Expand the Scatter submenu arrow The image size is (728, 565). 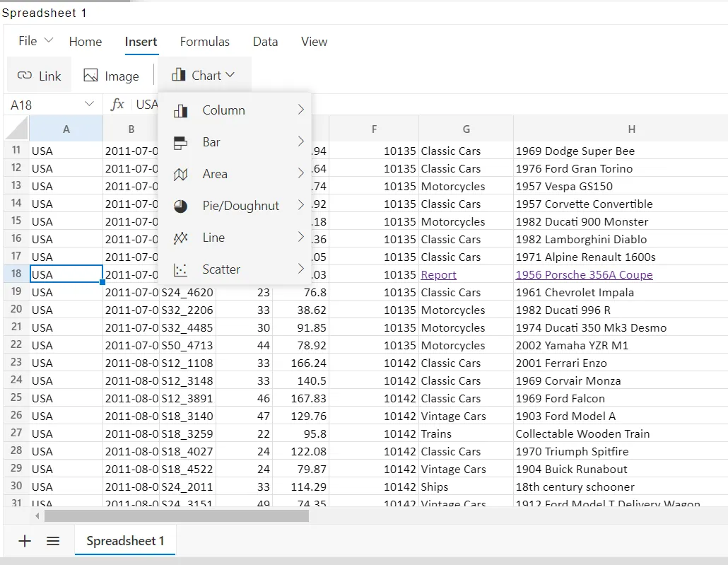pos(301,269)
